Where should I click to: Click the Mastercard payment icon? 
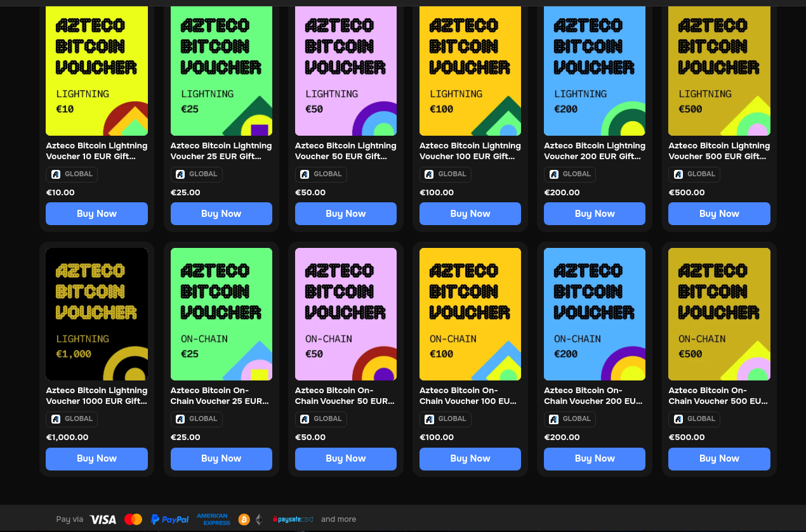pyautogui.click(x=133, y=519)
